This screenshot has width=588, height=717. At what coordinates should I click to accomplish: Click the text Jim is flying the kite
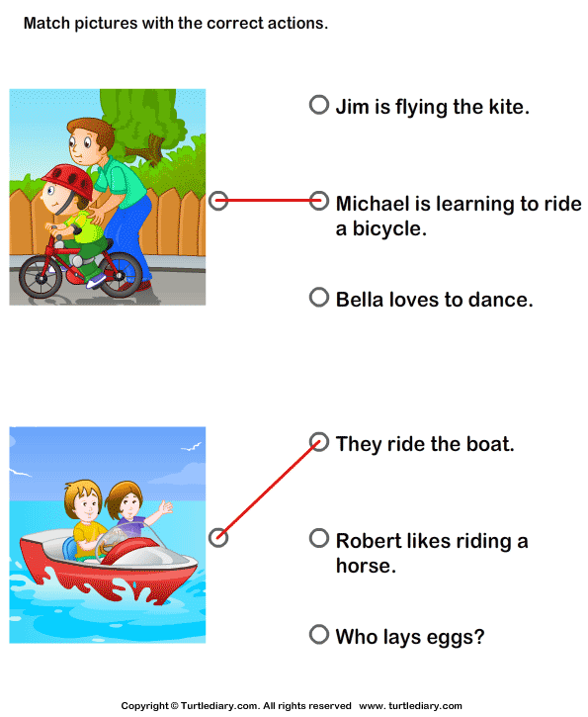click(x=433, y=107)
